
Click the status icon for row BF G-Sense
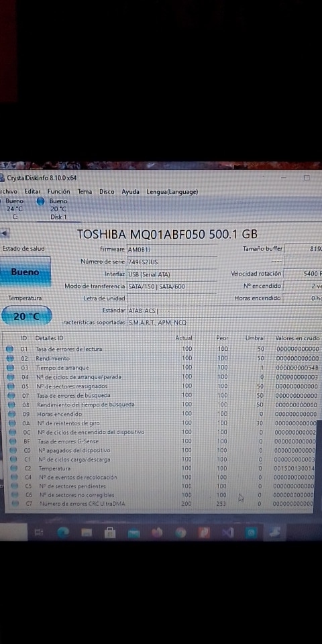coord(13,441)
